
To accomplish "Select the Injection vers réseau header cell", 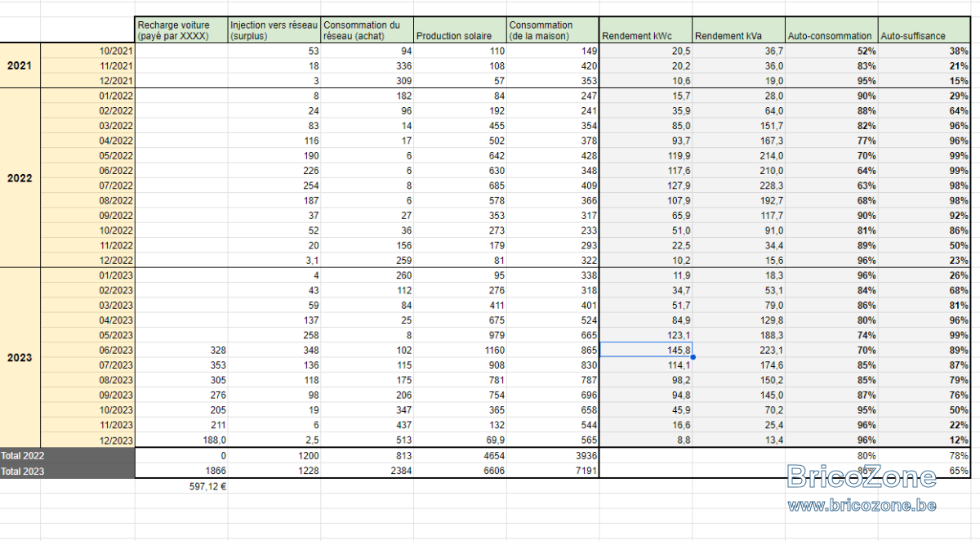I will (x=274, y=30).
